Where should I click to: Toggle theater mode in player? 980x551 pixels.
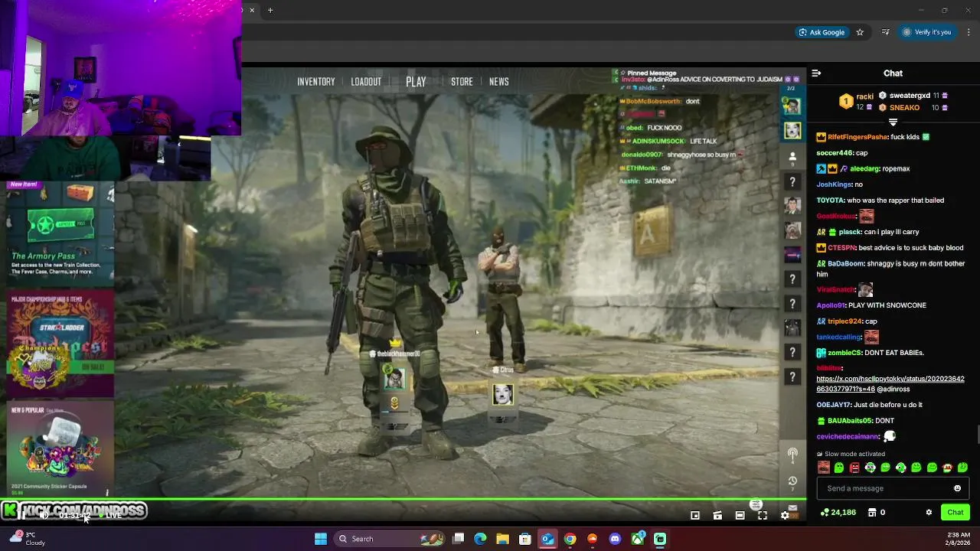pyautogui.click(x=740, y=516)
